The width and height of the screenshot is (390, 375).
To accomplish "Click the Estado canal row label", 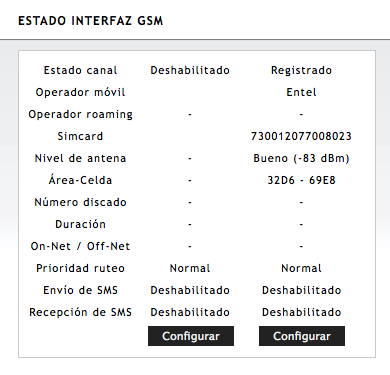I will click(80, 70).
